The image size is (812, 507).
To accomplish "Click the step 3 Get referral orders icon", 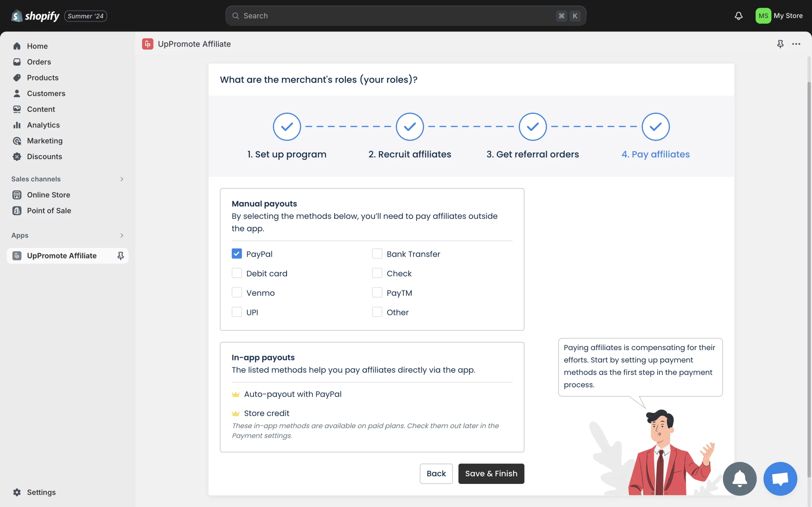I will (x=533, y=126).
